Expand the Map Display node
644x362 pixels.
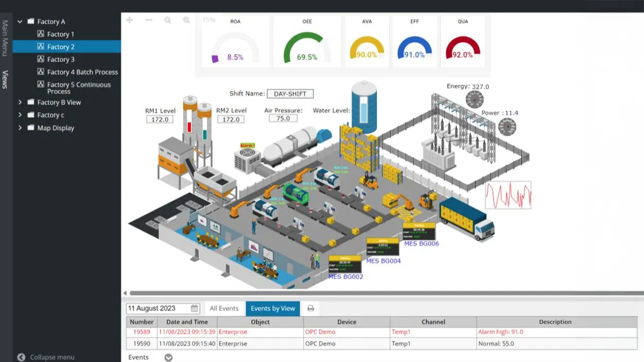(20, 128)
